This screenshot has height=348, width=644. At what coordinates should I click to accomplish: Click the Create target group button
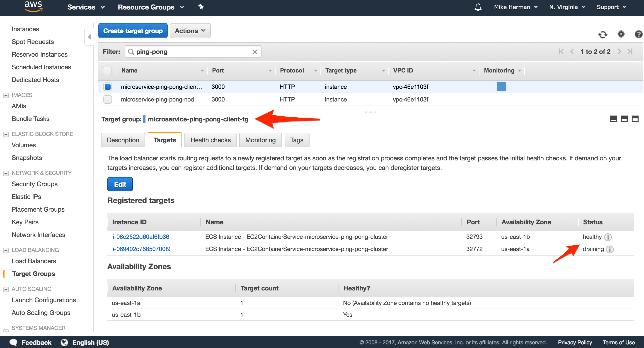pos(133,31)
